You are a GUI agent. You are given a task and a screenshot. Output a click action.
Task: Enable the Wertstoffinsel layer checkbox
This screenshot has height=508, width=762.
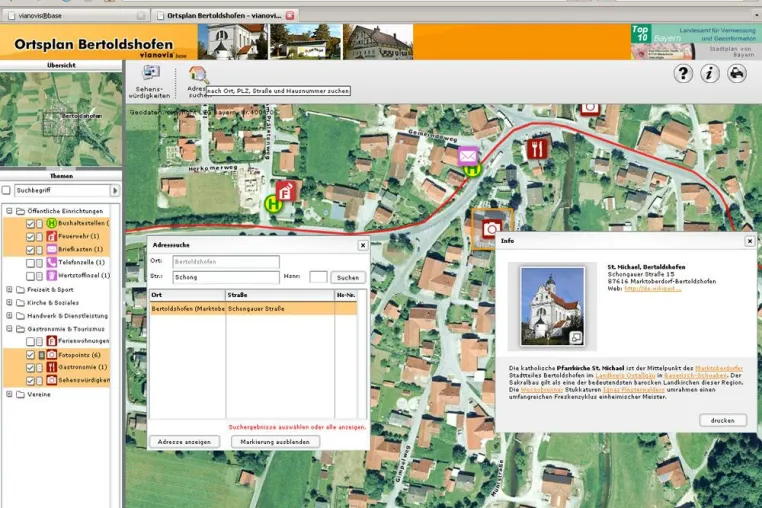(x=30, y=276)
